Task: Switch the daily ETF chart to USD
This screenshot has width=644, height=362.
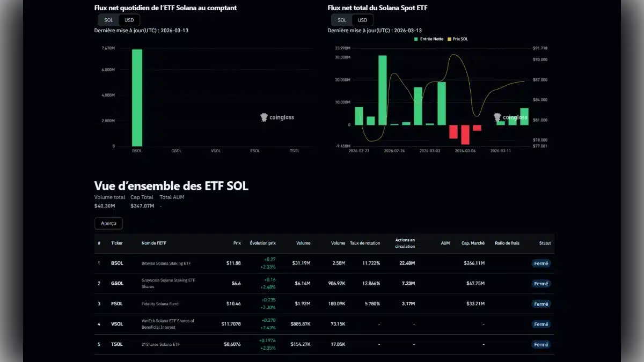Action: (129, 19)
